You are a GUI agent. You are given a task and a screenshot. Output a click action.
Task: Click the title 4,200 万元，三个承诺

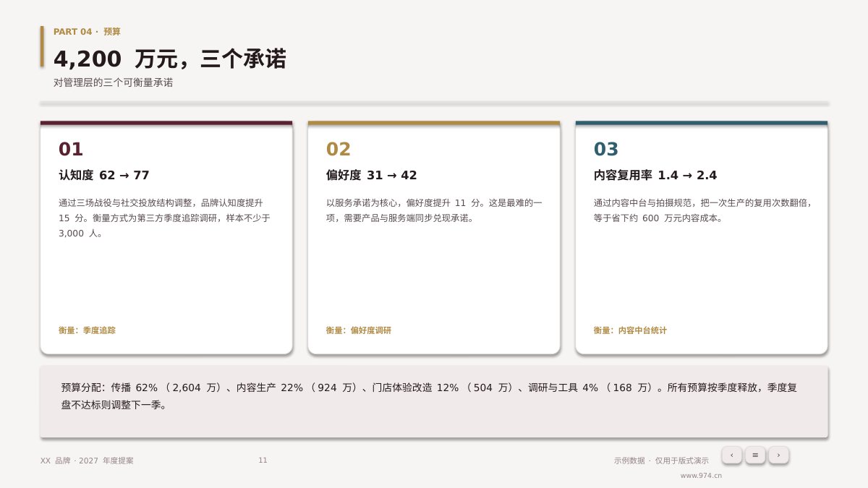170,59
